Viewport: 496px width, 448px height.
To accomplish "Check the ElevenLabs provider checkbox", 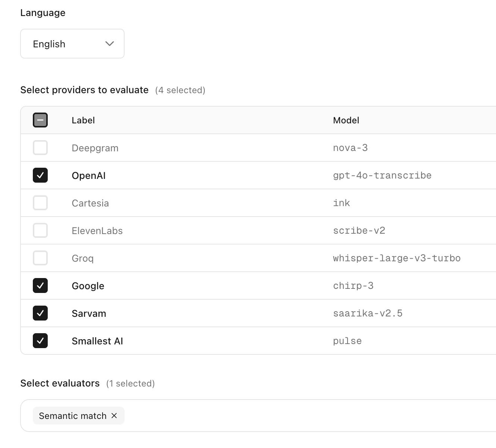I will [x=40, y=230].
